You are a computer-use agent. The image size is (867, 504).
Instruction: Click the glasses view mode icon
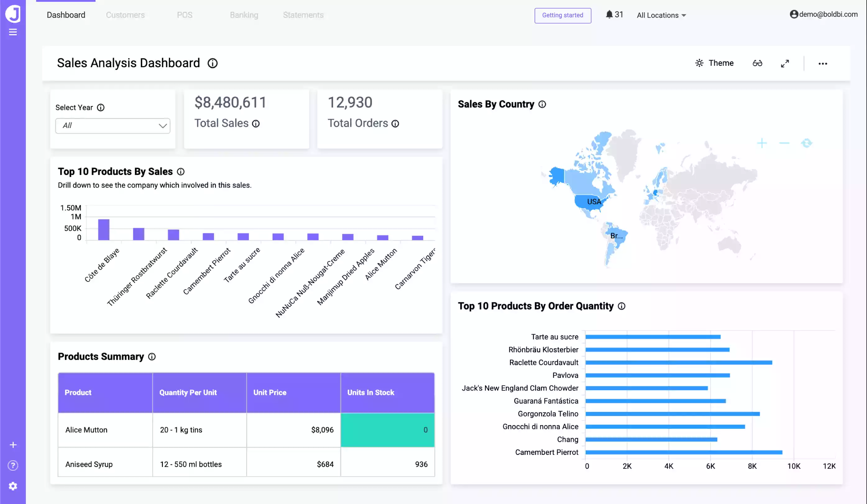[757, 63]
